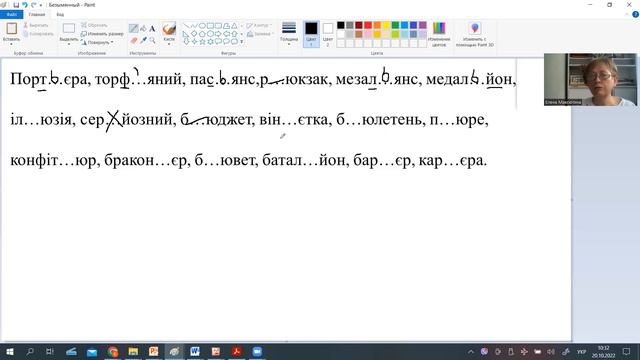Expand the Paste dropdown arrow
640x360 pixels.
[11, 44]
